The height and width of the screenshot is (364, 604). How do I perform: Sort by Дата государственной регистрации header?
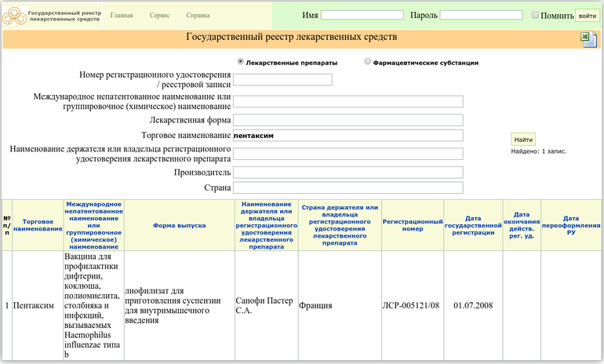(x=473, y=224)
